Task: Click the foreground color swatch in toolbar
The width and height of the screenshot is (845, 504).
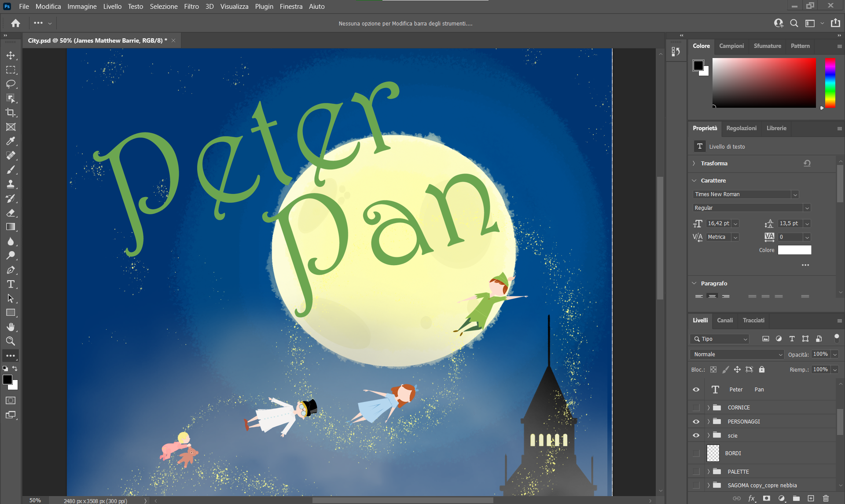Action: pos(7,380)
